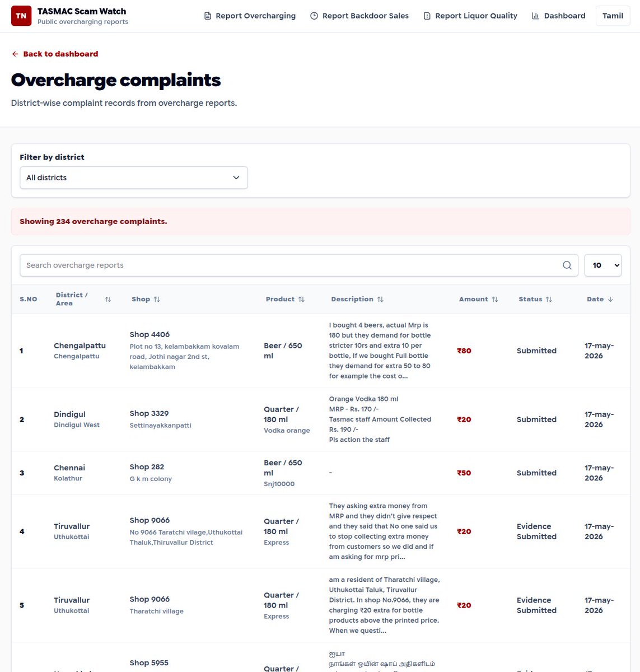The width and height of the screenshot is (640, 672).
Task: Click Back to dashboard link
Action: pos(55,54)
